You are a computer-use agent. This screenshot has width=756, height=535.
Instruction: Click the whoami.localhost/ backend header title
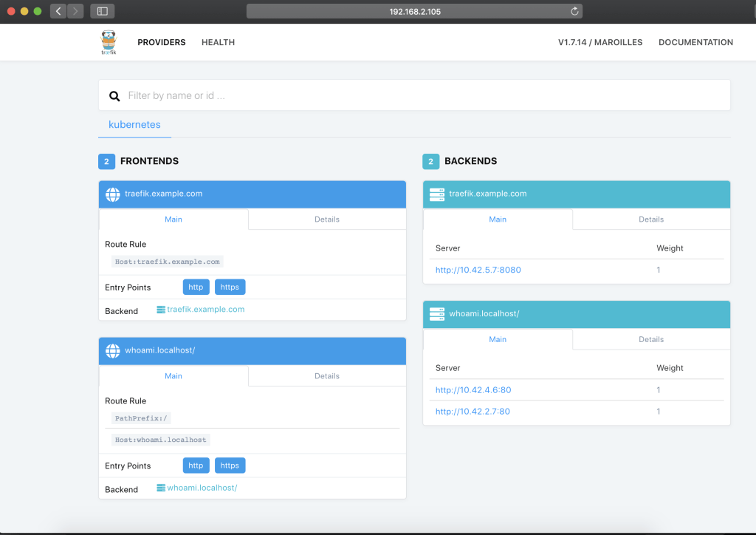pyautogui.click(x=484, y=314)
